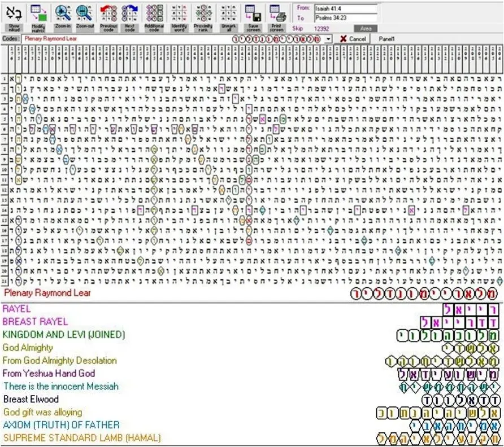Click the Cancel button
504x447 pixels.
[x=353, y=39]
